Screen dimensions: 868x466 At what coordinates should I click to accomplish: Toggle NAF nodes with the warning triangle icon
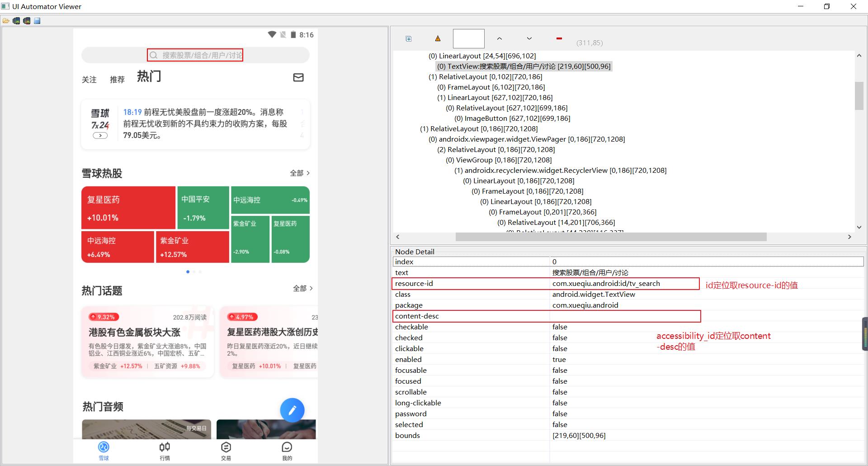coord(438,38)
